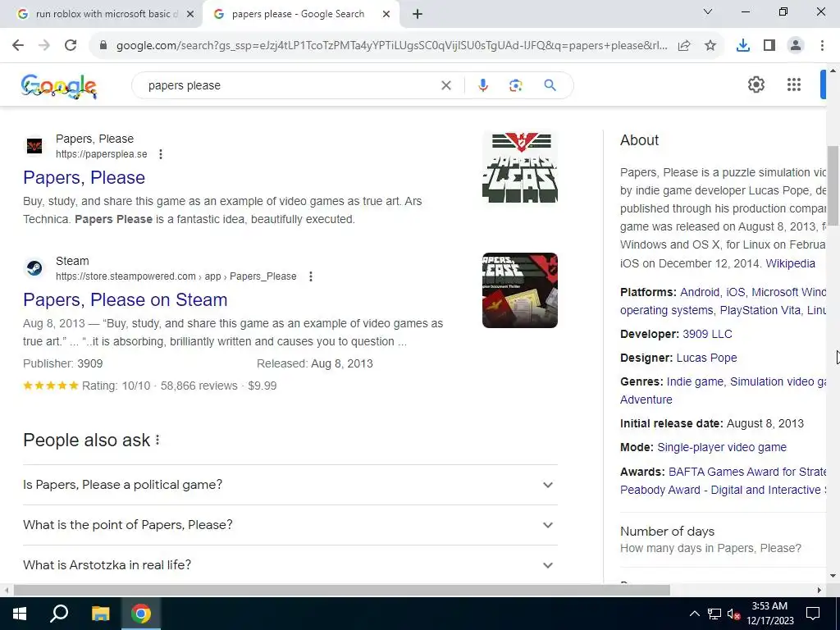
Task: Close the papers please search tab
Action: coord(386,14)
